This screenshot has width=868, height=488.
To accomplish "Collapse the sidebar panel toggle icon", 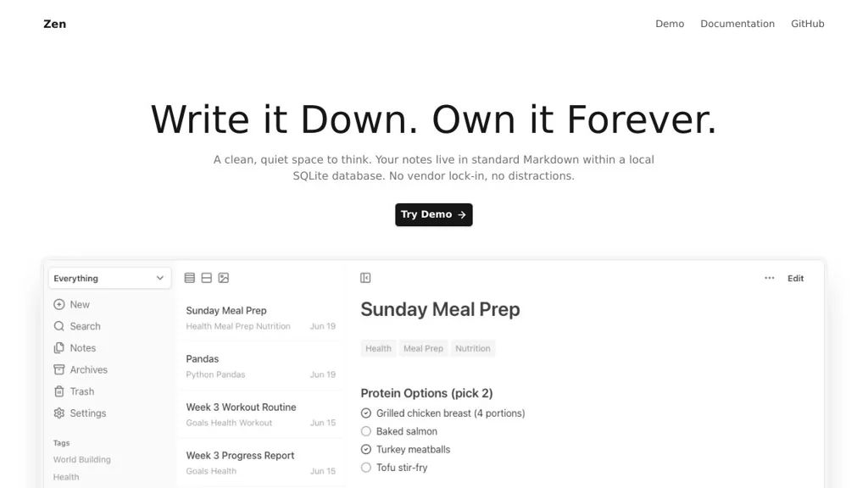I will (365, 278).
